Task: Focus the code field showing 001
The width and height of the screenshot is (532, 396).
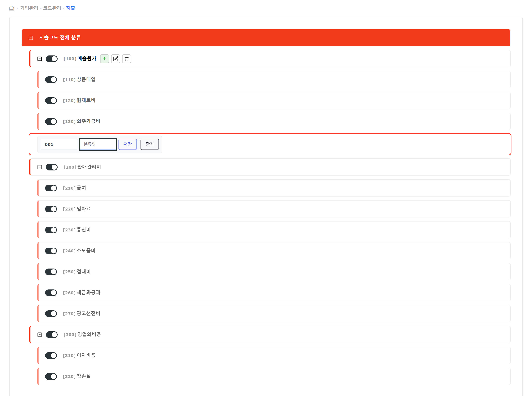Action: 59,144
